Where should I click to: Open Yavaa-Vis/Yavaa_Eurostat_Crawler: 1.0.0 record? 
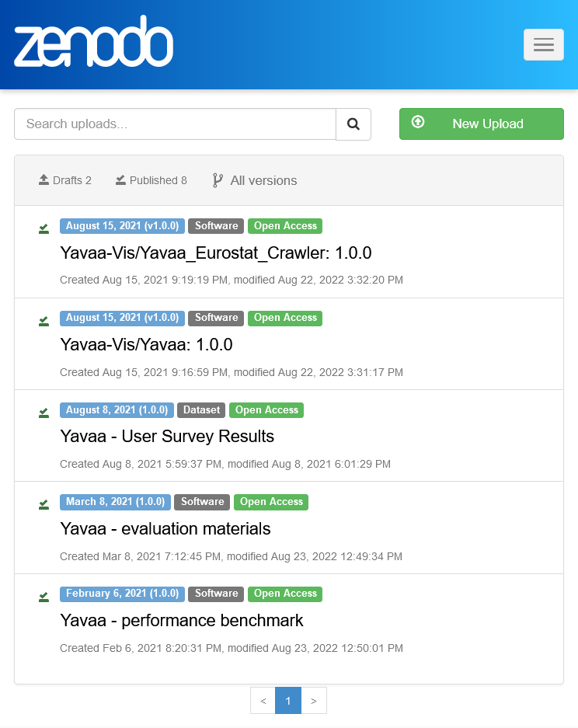(x=215, y=253)
